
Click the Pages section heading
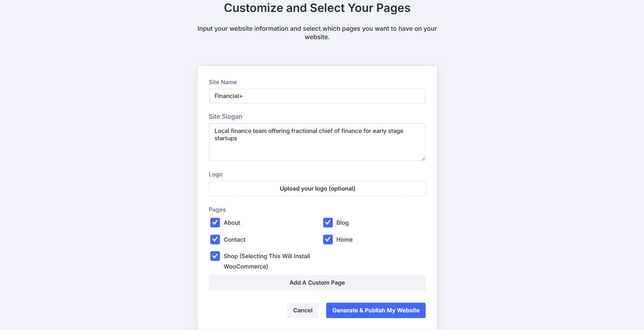[217, 209]
